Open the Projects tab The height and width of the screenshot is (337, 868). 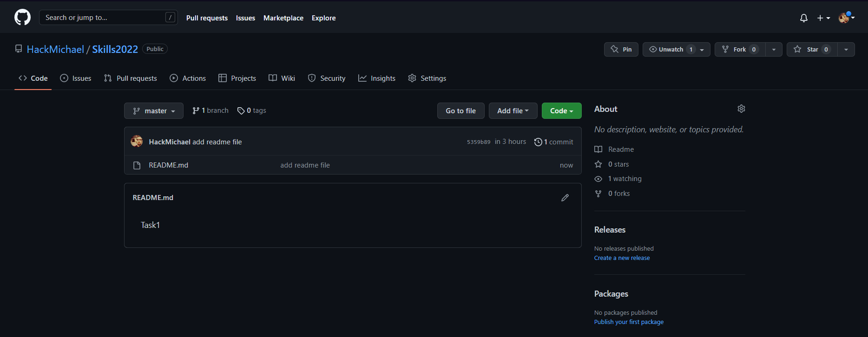237,78
